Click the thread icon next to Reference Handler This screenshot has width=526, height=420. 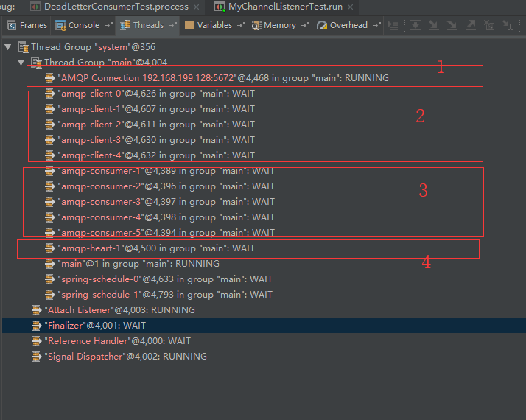pos(36,341)
